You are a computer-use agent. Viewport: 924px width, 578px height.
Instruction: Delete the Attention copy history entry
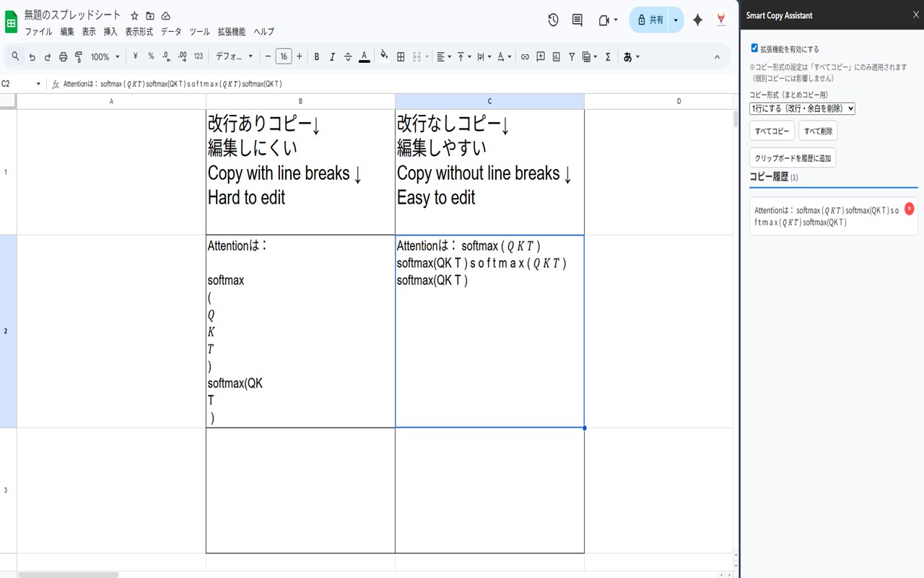pos(909,208)
